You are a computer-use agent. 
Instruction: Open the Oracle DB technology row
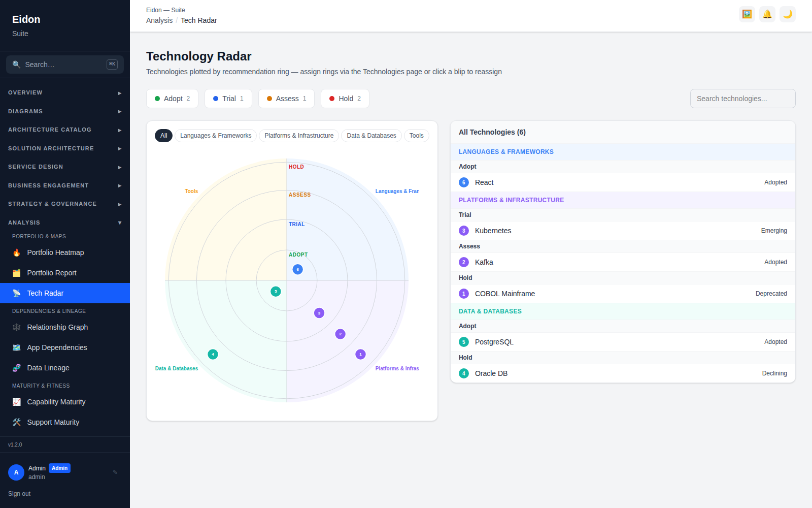point(623,373)
